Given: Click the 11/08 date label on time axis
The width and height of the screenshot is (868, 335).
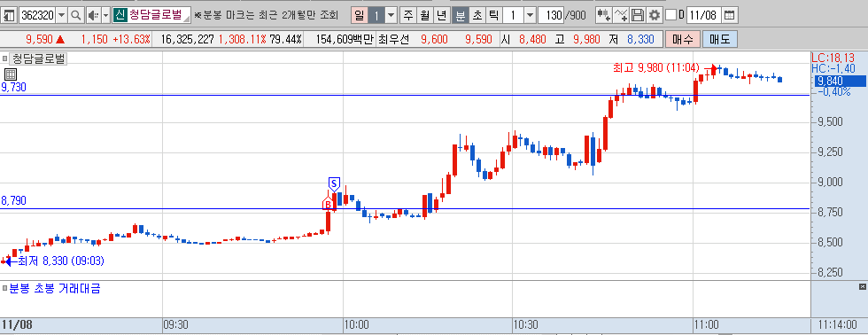Looking at the screenshot, I should 17,324.
